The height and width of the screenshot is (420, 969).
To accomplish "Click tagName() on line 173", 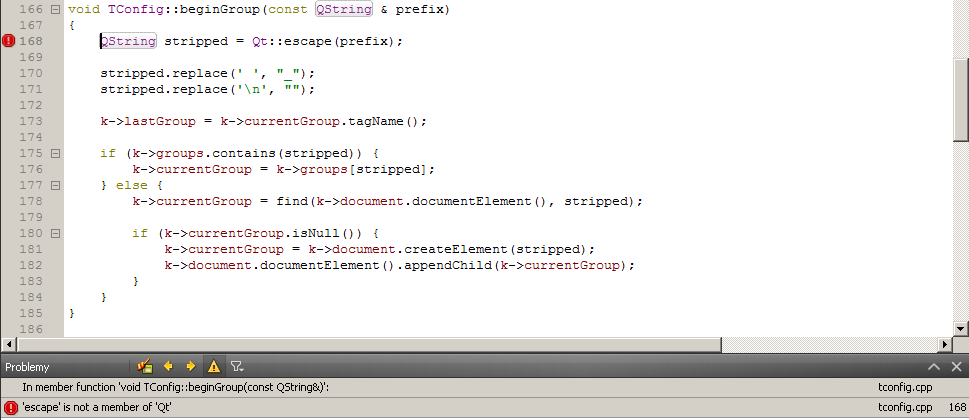I will pos(383,121).
